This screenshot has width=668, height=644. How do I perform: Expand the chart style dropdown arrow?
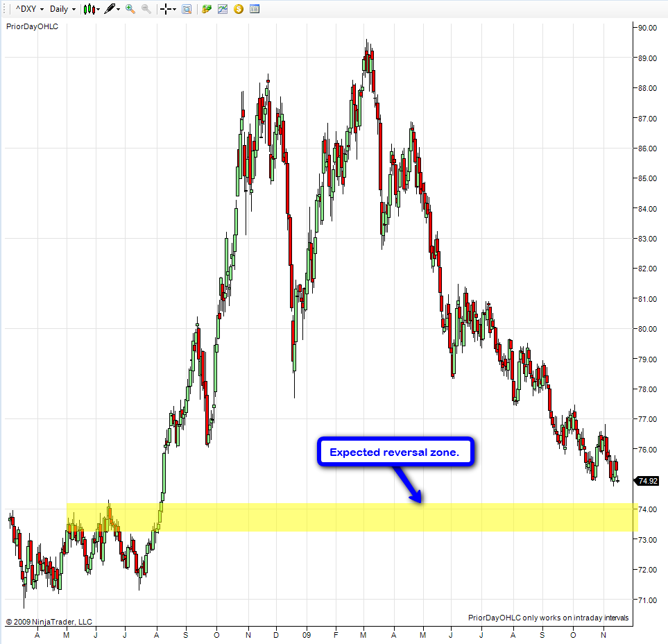99,10
